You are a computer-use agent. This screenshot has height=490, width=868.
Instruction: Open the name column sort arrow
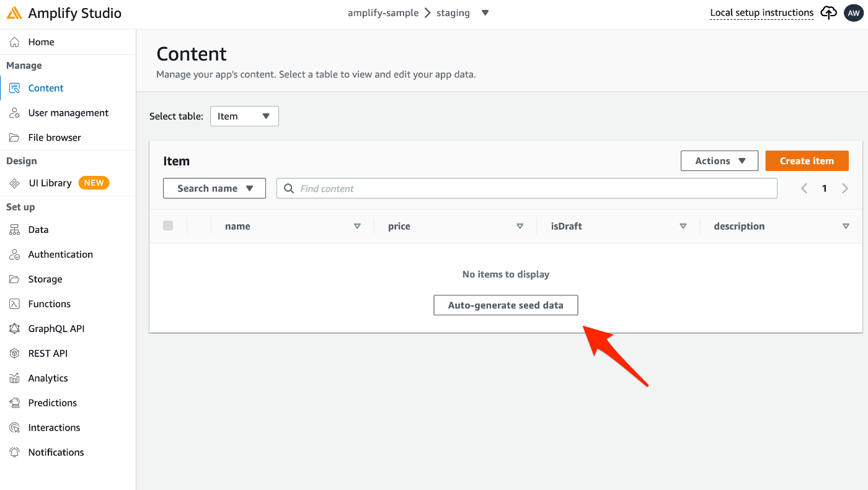[357, 226]
